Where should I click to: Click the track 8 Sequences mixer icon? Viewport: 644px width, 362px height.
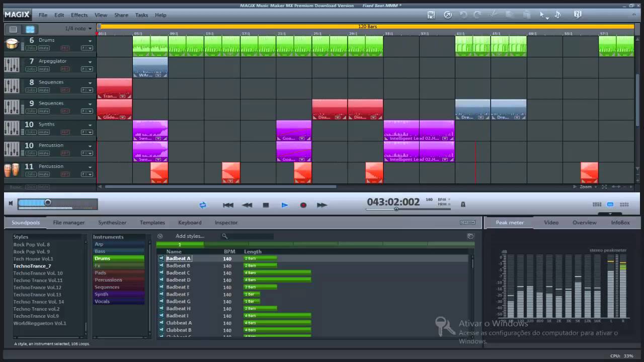click(12, 86)
